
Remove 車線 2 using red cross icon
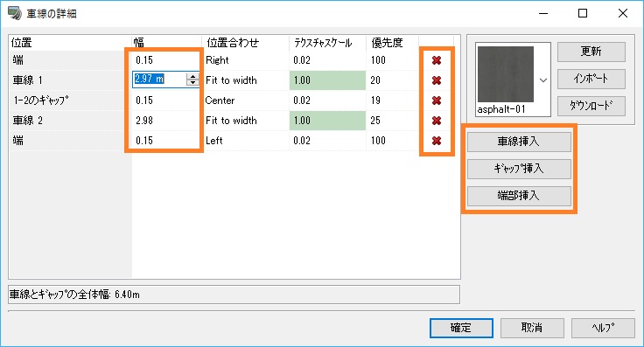[436, 121]
